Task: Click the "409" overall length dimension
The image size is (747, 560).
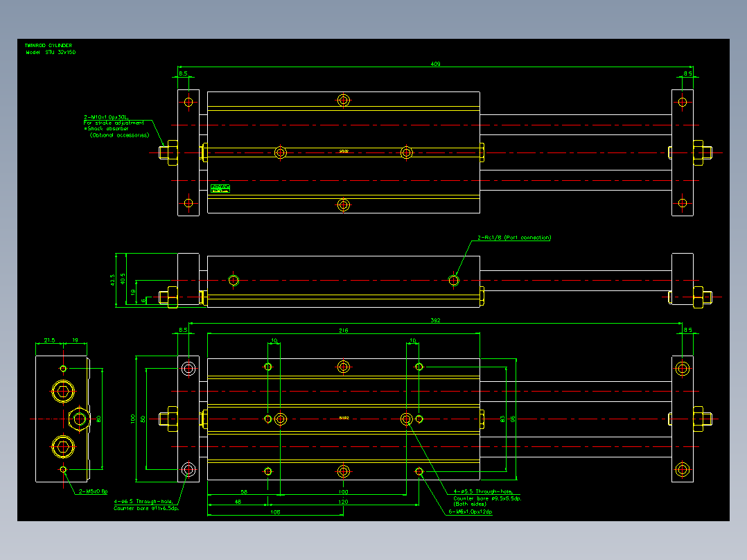Action: (x=435, y=64)
